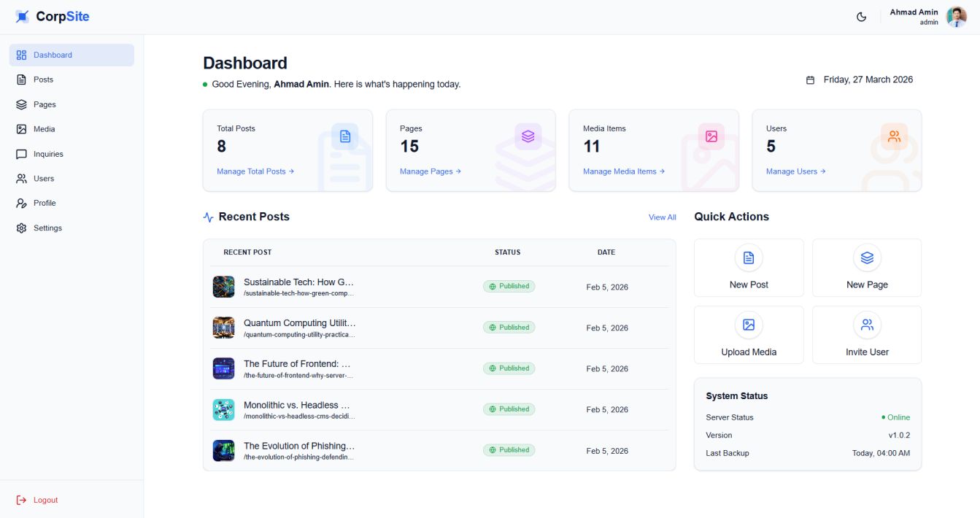The height and width of the screenshot is (518, 980).
Task: Open the Settings gear icon
Action: (21, 228)
